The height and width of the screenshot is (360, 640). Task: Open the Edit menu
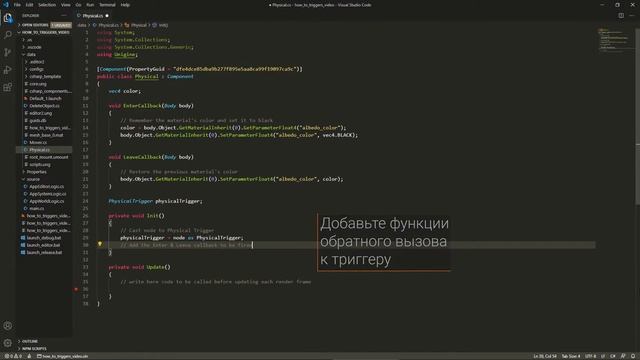pyautogui.click(x=29, y=5)
